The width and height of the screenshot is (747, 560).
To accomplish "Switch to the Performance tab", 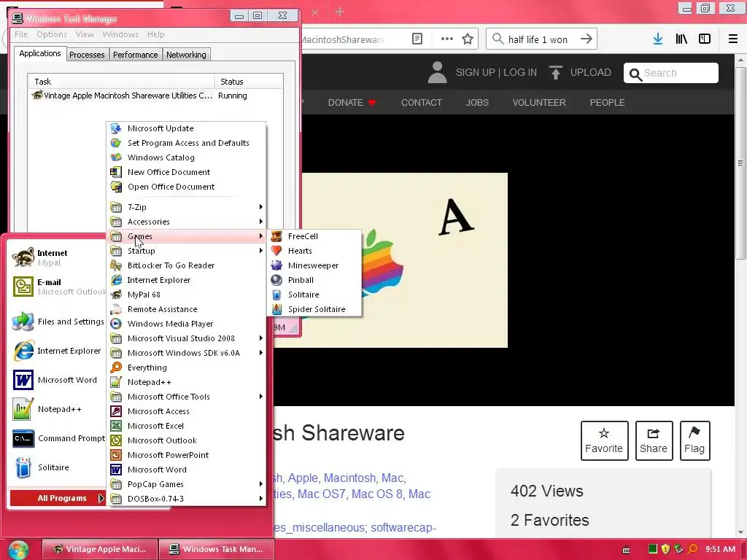I will (x=135, y=55).
